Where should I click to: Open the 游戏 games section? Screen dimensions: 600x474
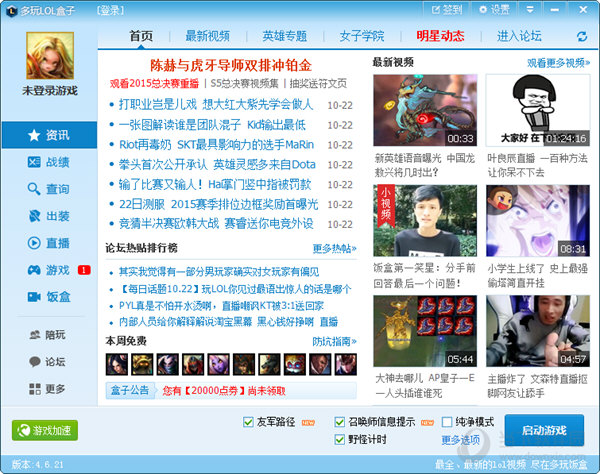[x=49, y=270]
